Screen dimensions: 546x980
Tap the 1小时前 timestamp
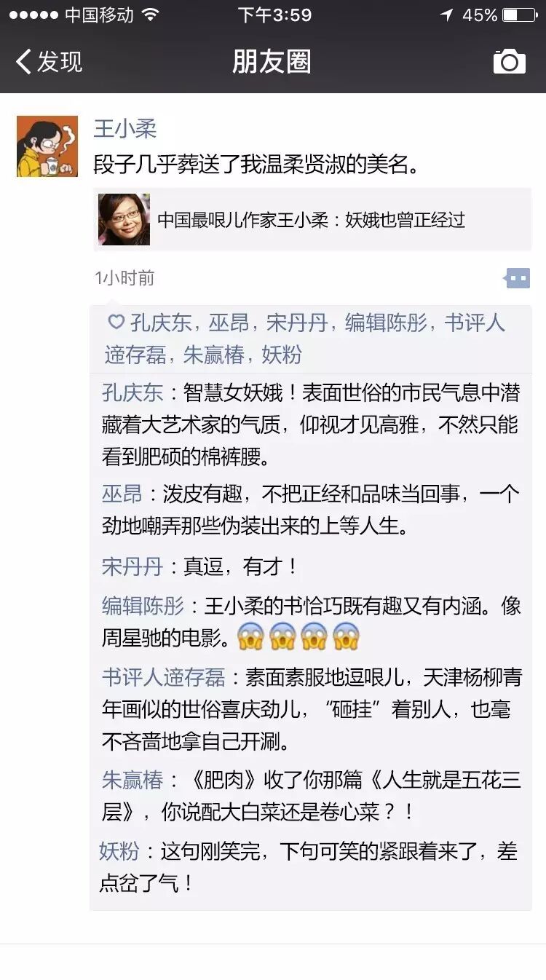(124, 278)
